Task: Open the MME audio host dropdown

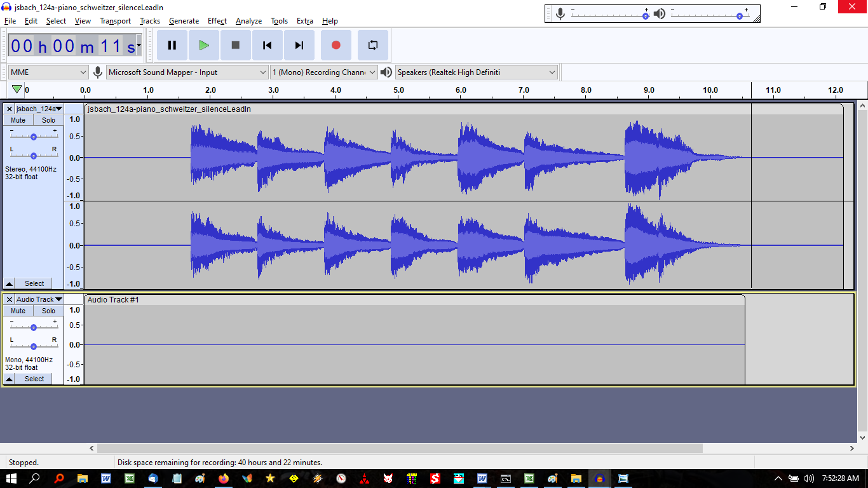Action: (48, 72)
